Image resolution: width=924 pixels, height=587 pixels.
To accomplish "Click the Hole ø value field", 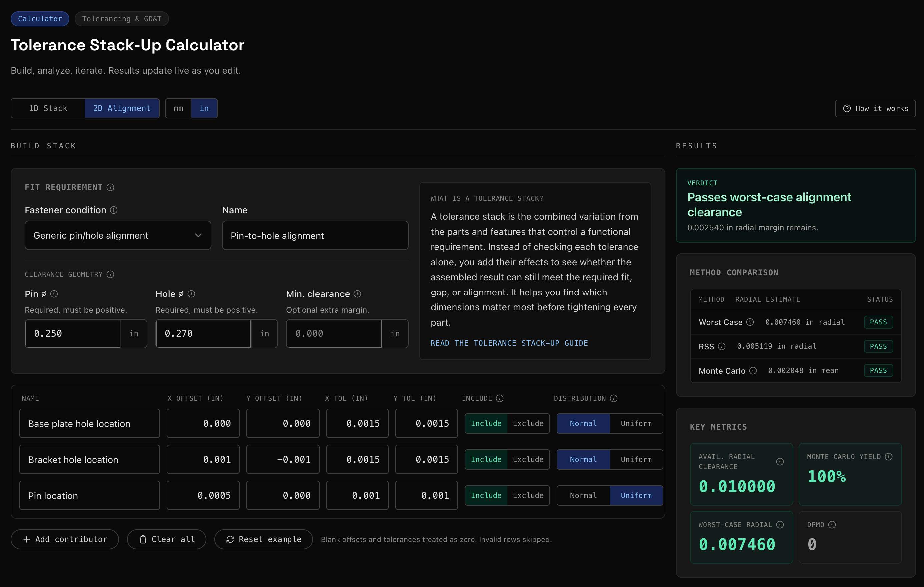I will click(x=203, y=333).
